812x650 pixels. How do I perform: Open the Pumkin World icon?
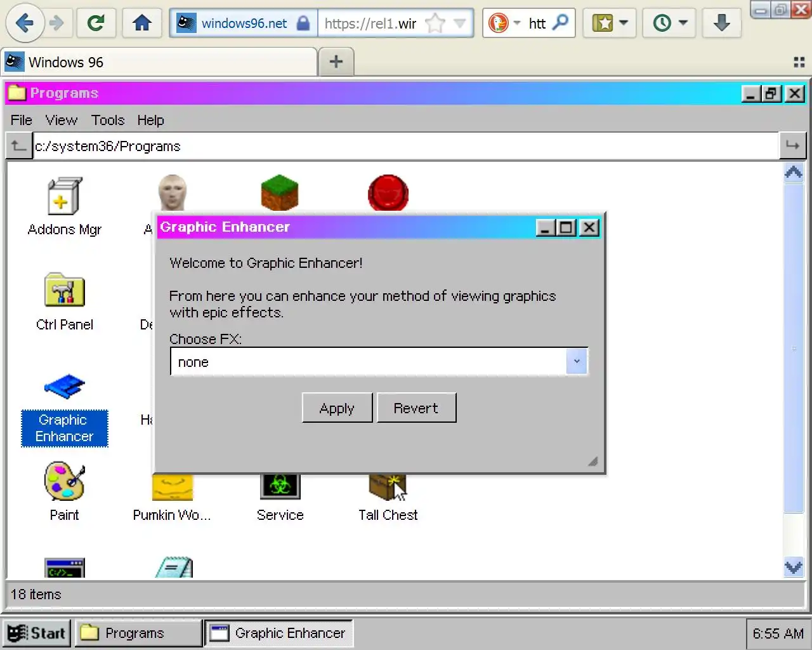(x=172, y=487)
